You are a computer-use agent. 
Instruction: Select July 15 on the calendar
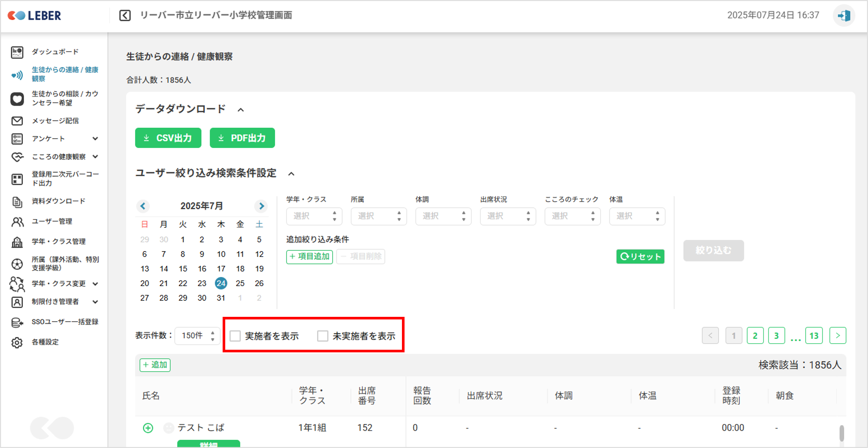coord(183,269)
